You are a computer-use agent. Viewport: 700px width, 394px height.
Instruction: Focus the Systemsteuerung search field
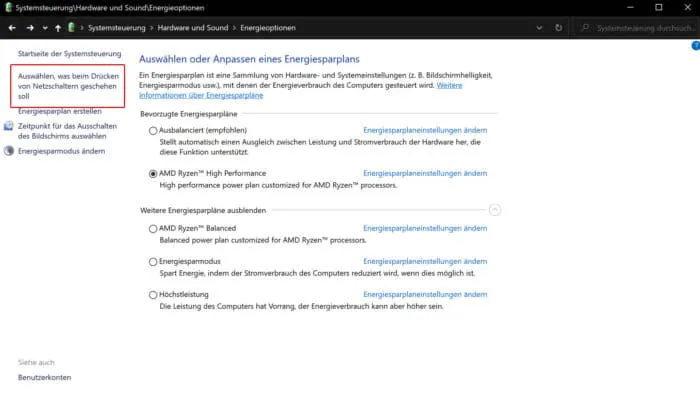coord(638,28)
